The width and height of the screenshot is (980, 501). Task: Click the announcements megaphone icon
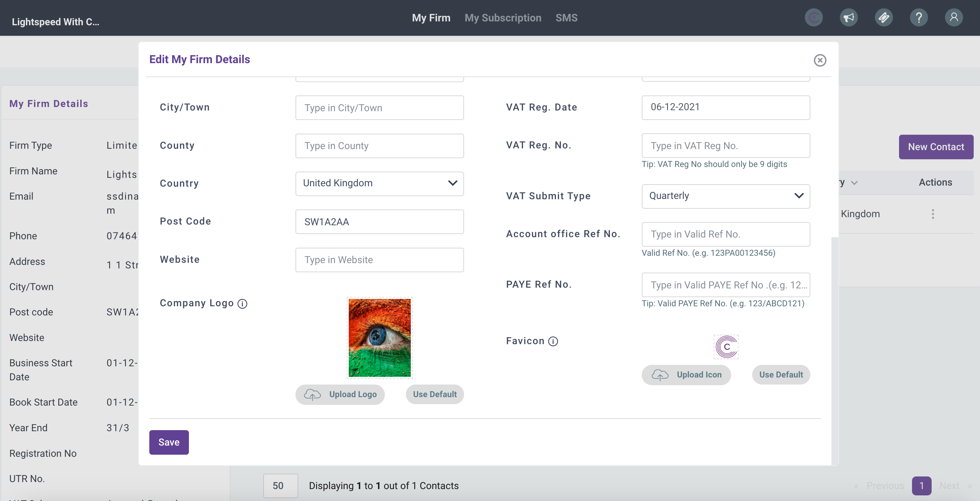(x=848, y=18)
